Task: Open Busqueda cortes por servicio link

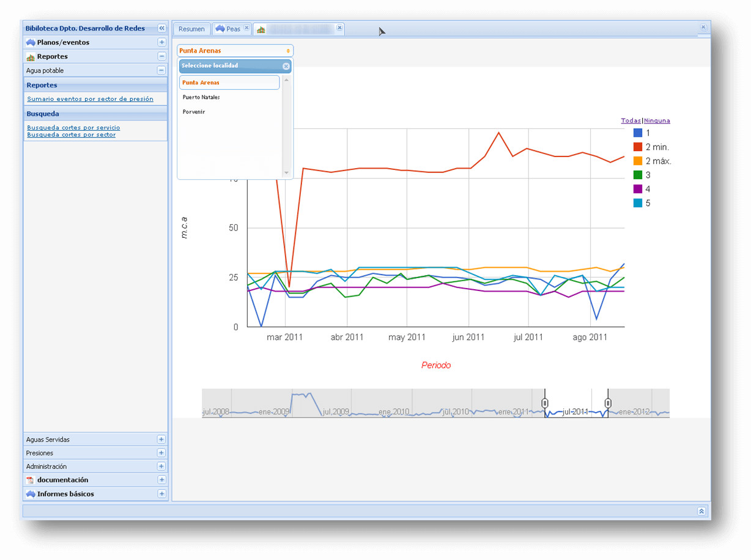Action: [73, 128]
